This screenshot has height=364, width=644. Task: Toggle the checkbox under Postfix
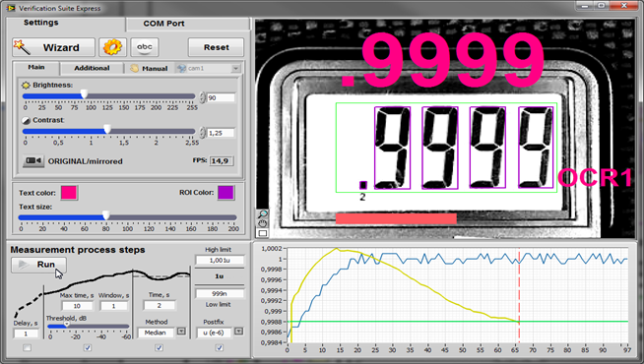click(x=220, y=348)
